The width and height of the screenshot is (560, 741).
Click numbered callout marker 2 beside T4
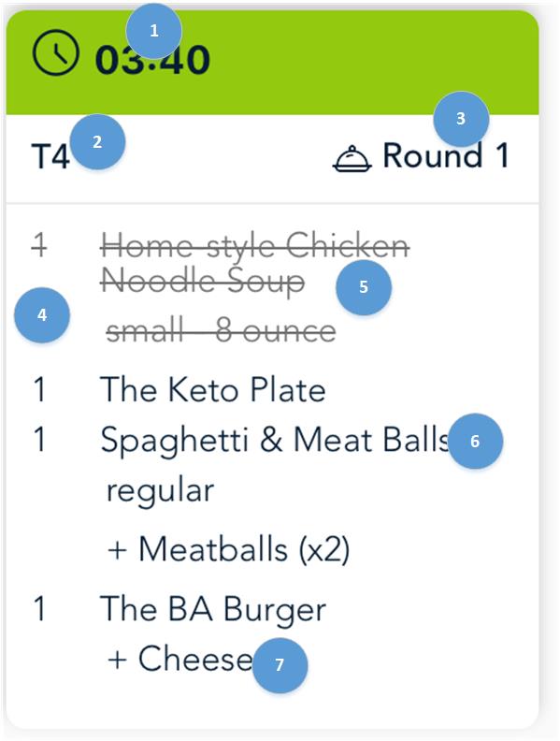point(97,142)
